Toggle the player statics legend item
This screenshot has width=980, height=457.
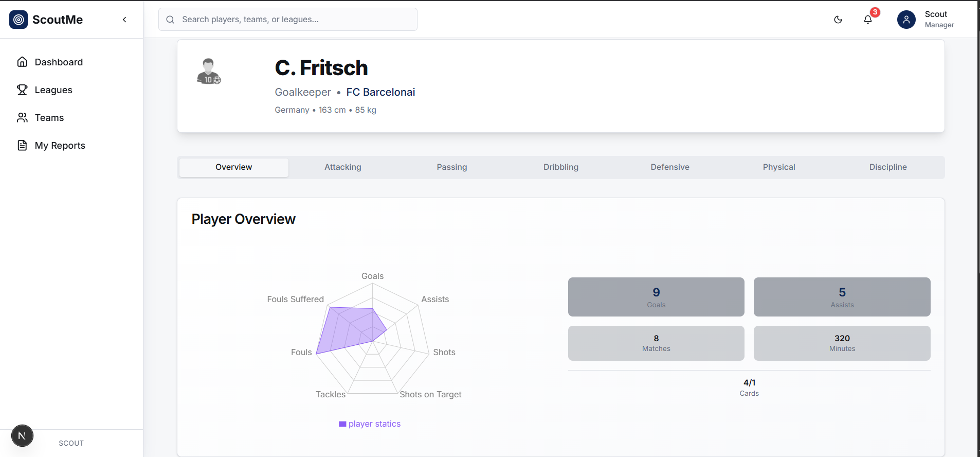(x=370, y=424)
